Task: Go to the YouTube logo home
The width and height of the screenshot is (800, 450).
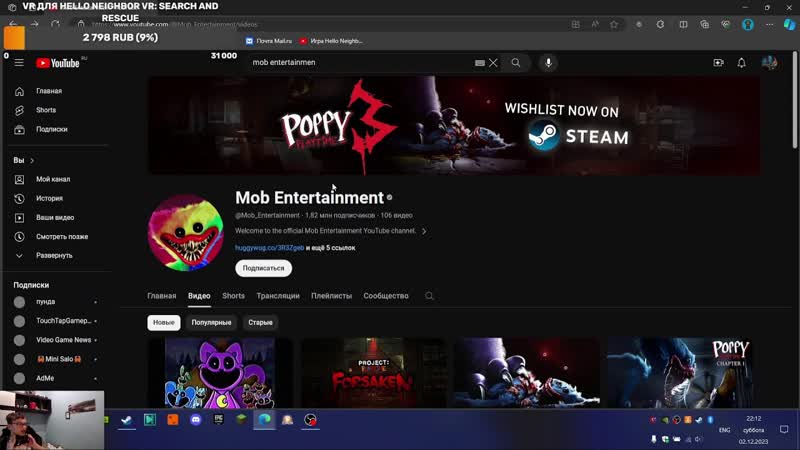Action: [x=58, y=63]
